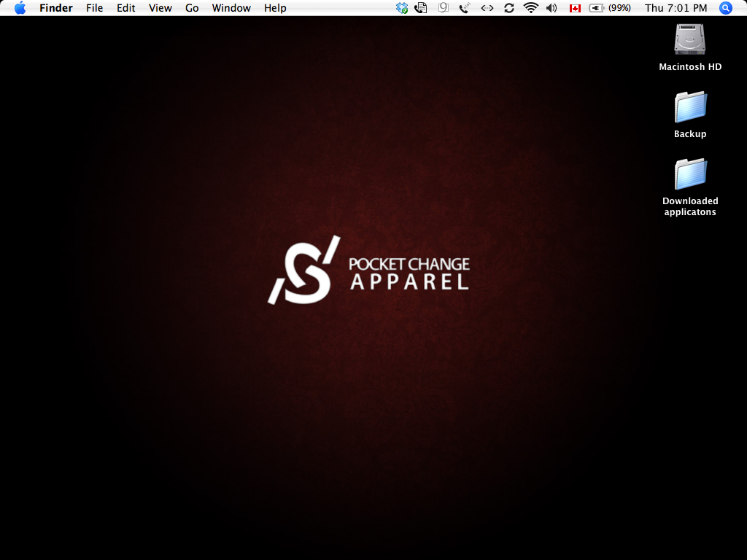Screen dimensions: 747x560
Task: Click the code brackets menu bar icon
Action: (x=487, y=8)
